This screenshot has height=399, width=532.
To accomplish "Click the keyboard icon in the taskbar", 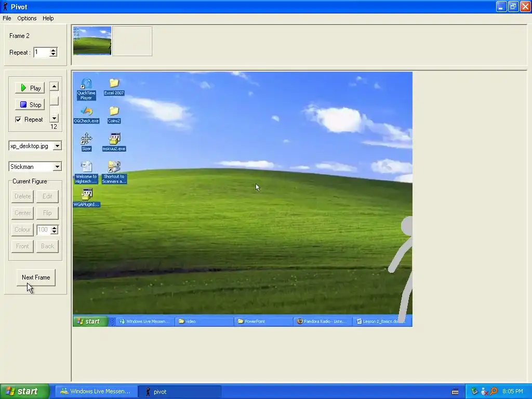I will [x=455, y=392].
